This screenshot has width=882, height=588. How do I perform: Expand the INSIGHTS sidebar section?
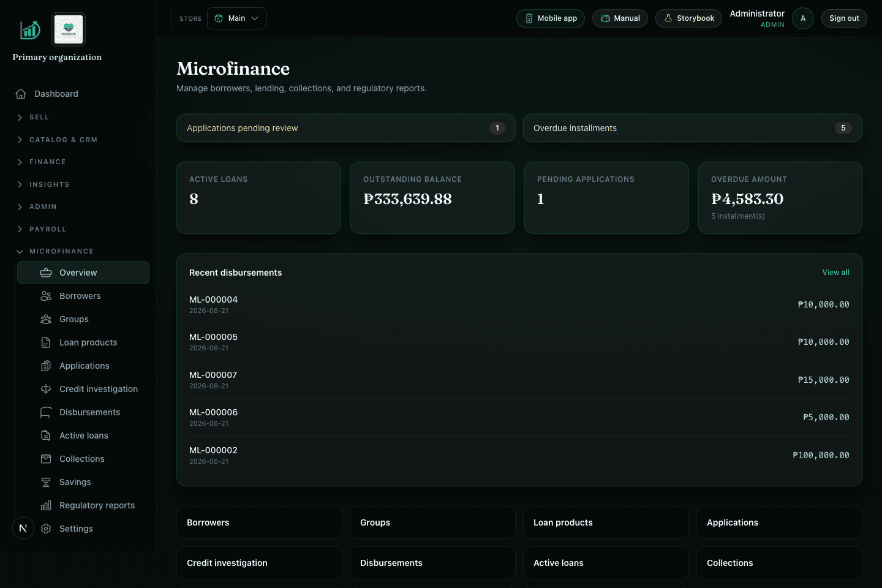tap(42, 184)
